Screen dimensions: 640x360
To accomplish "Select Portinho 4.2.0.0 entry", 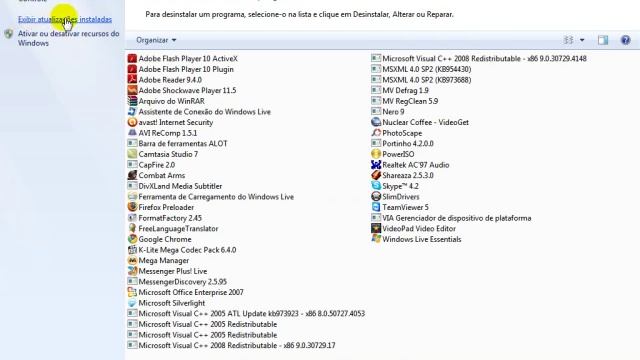I will click(x=403, y=143).
